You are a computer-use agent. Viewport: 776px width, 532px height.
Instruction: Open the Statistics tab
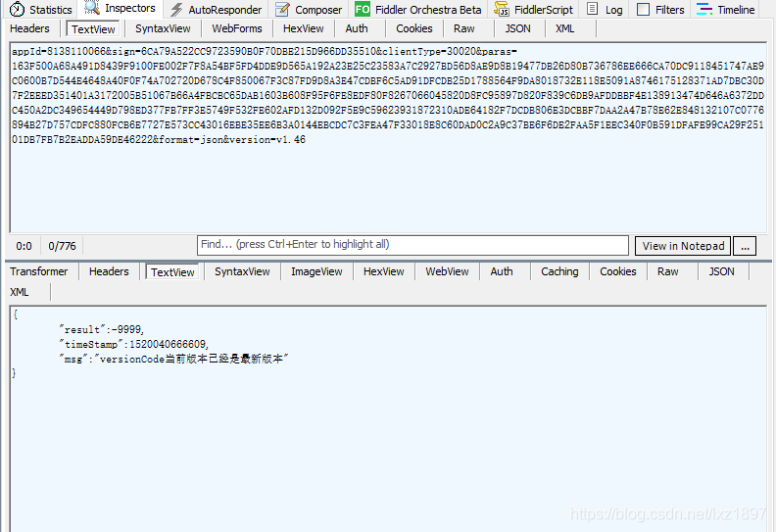(40, 10)
